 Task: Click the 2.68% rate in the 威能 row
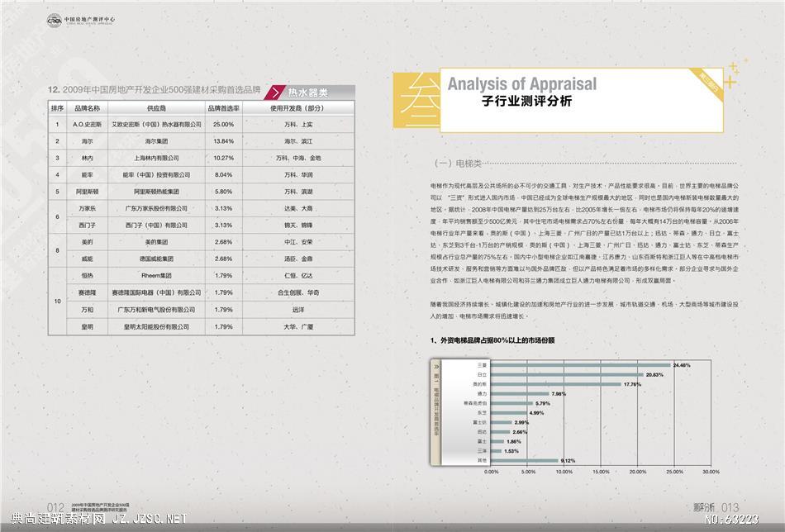coord(223,259)
